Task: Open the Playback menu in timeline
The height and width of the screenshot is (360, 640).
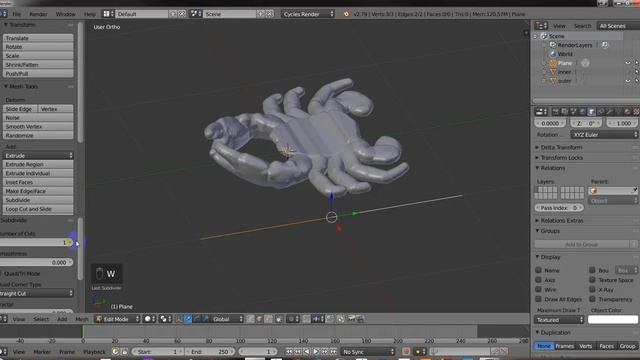Action: (x=94, y=351)
